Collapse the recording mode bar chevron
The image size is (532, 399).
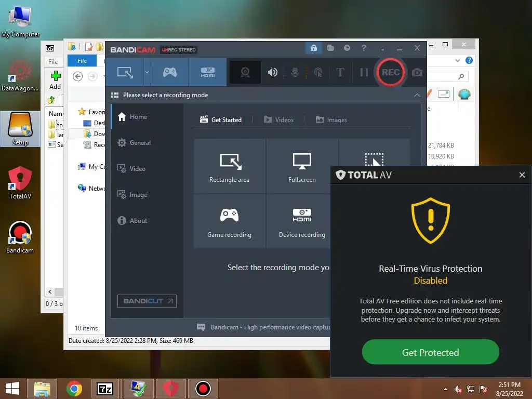(x=417, y=96)
